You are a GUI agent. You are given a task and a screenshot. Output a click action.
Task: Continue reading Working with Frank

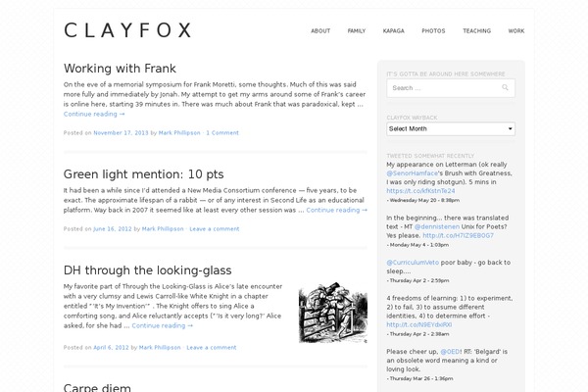point(94,114)
